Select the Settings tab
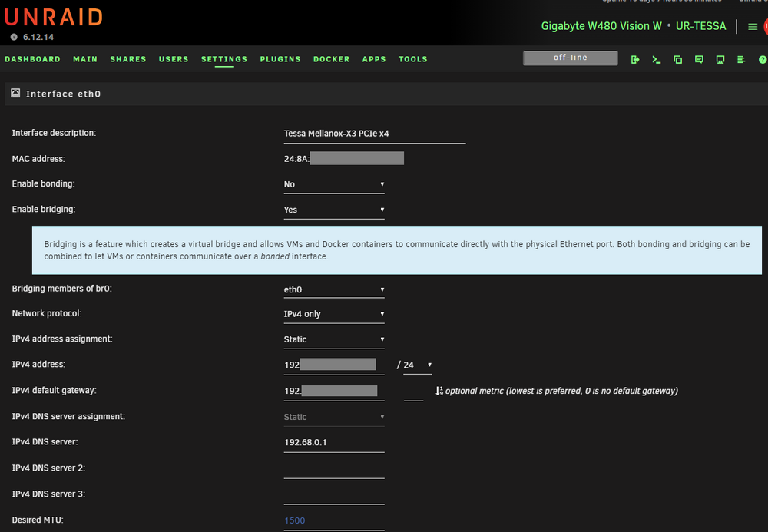The width and height of the screenshot is (768, 532). click(224, 59)
